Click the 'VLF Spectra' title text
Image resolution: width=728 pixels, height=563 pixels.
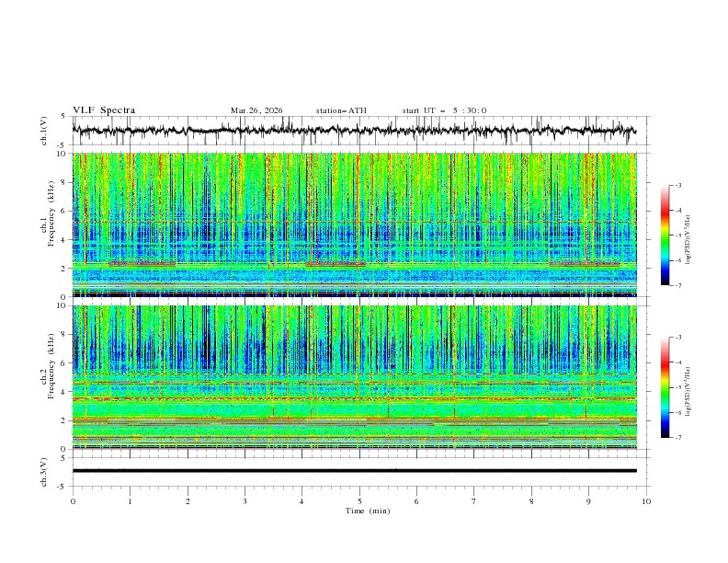pos(104,110)
